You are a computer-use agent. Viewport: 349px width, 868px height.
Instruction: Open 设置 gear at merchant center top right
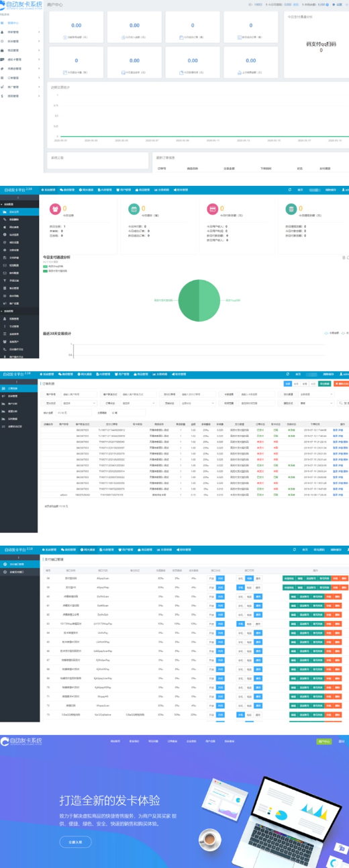(338, 4)
